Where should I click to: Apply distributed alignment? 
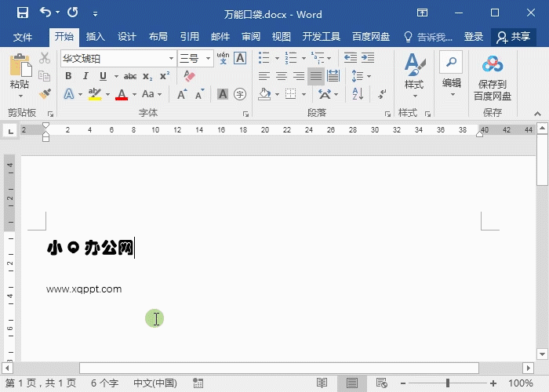pos(333,76)
